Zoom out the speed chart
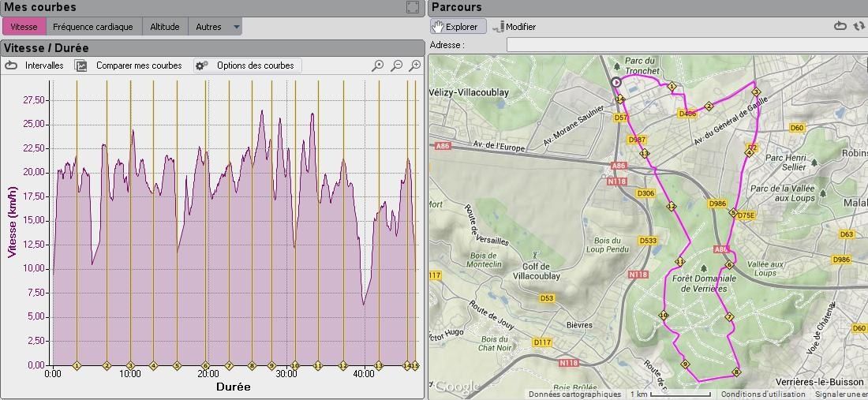This screenshot has width=868, height=400. (x=397, y=65)
